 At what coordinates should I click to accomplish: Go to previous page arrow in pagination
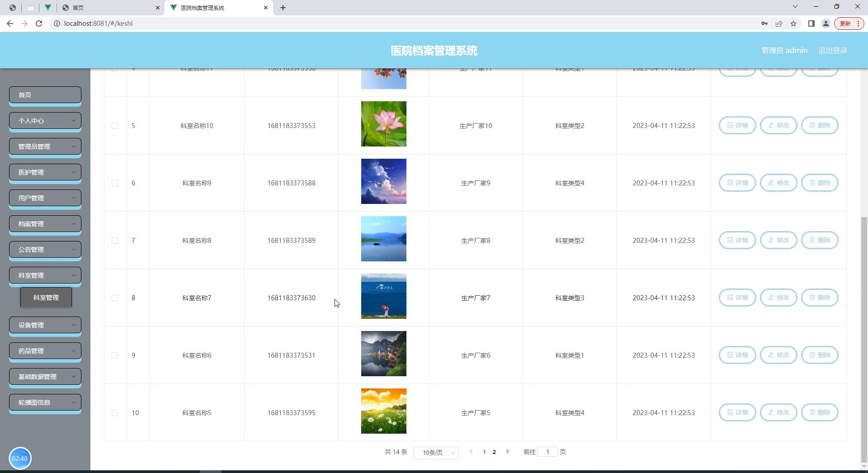[x=471, y=452]
